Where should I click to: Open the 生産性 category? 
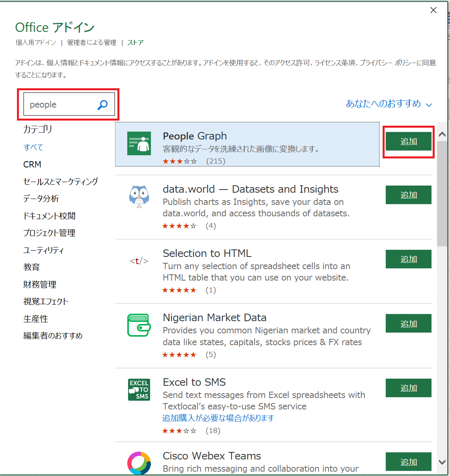35,319
